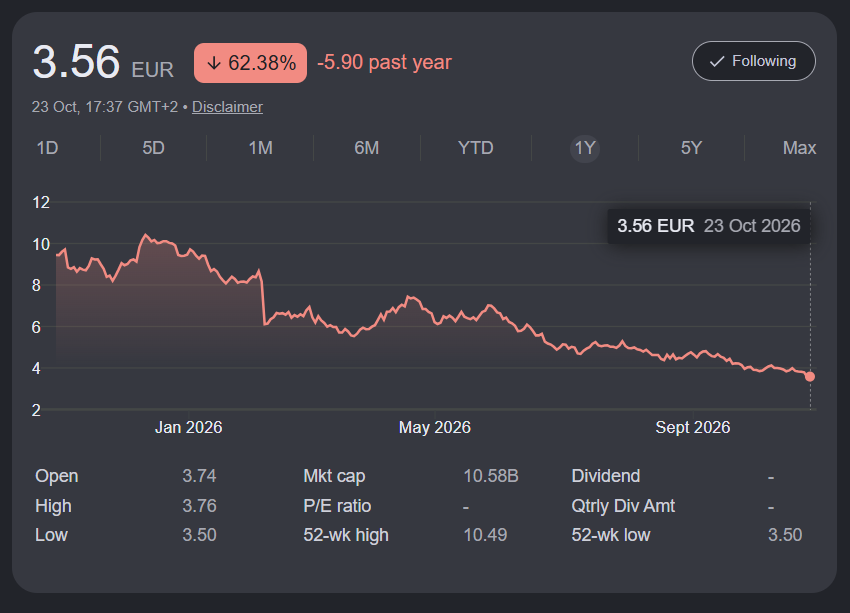Show the Max chart range
850x613 pixels.
(799, 148)
